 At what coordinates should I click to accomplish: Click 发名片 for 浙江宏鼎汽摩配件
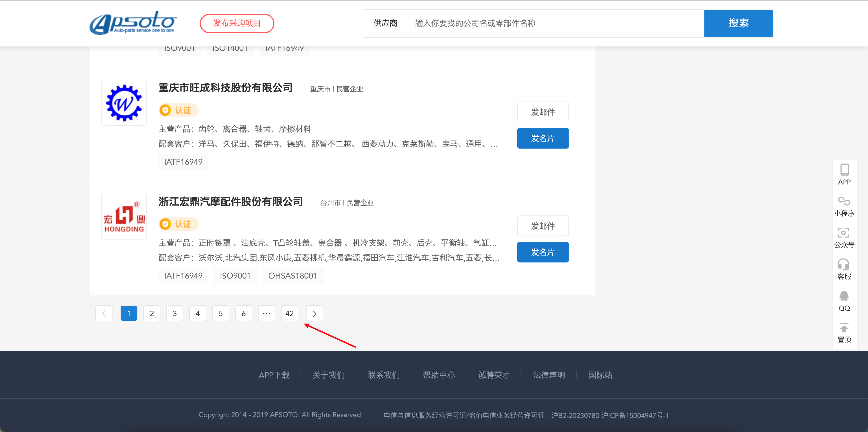(x=543, y=252)
